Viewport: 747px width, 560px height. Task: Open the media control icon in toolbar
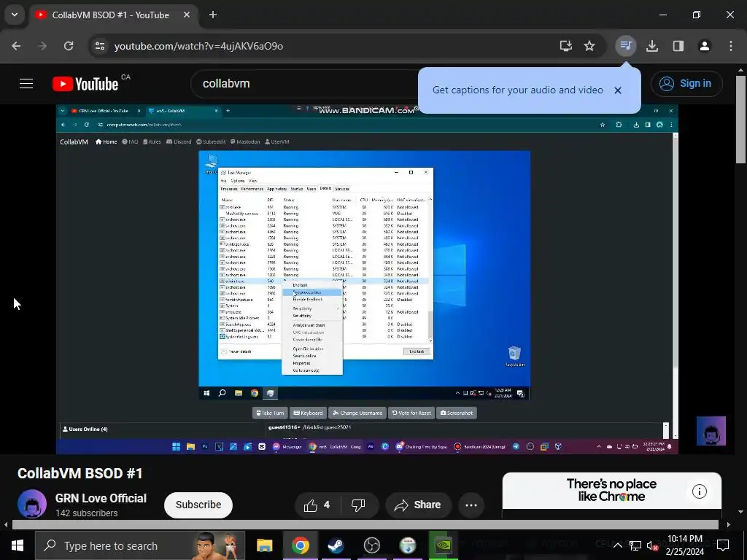625,46
